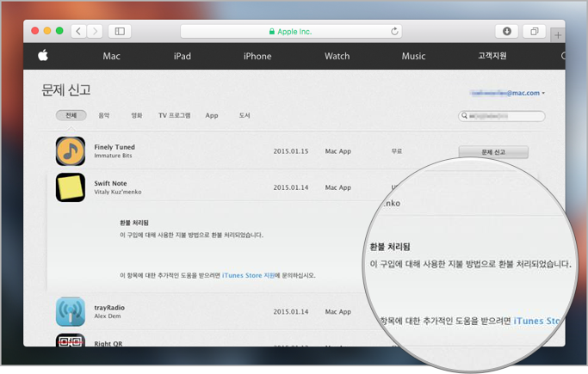Toggle the Safari sidebar button
This screenshot has height=374, width=588.
(x=120, y=32)
